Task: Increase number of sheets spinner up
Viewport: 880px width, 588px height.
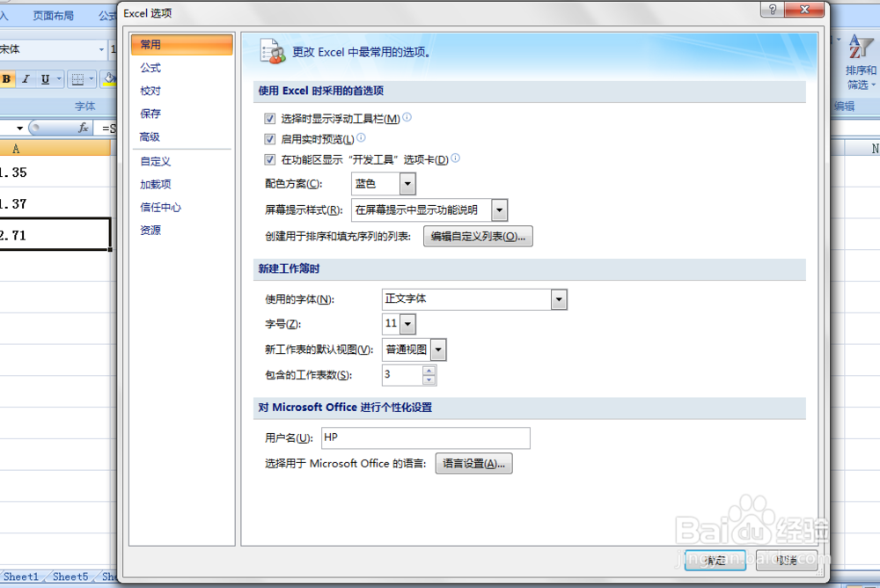Action: (429, 370)
